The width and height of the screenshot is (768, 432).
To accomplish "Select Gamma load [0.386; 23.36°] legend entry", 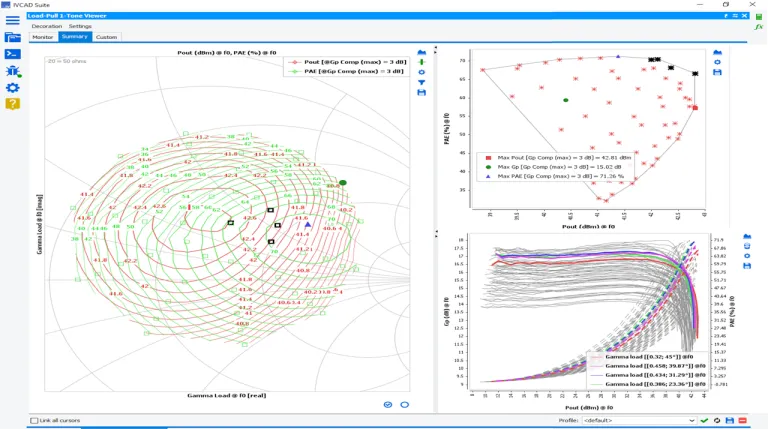I will [648, 384].
